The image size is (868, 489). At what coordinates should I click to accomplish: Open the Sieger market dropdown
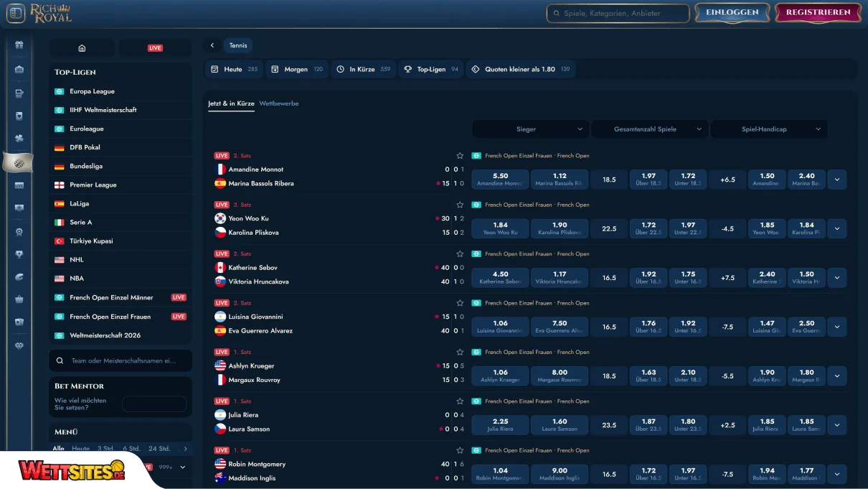tap(530, 129)
